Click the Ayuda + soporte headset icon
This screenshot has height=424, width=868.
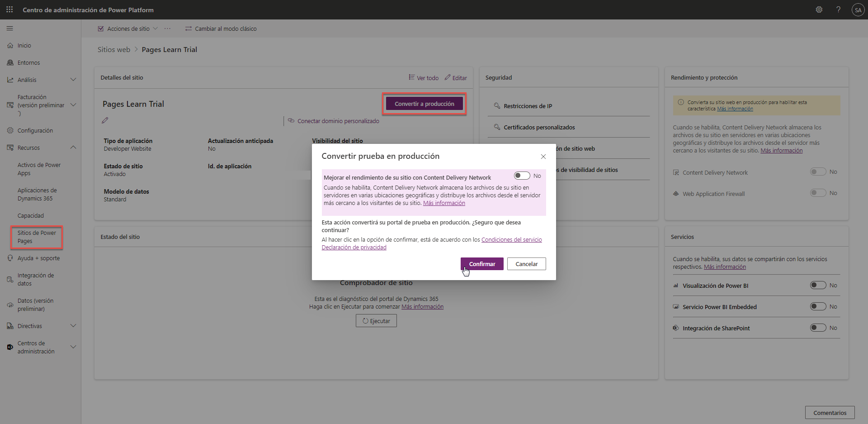[10, 258]
